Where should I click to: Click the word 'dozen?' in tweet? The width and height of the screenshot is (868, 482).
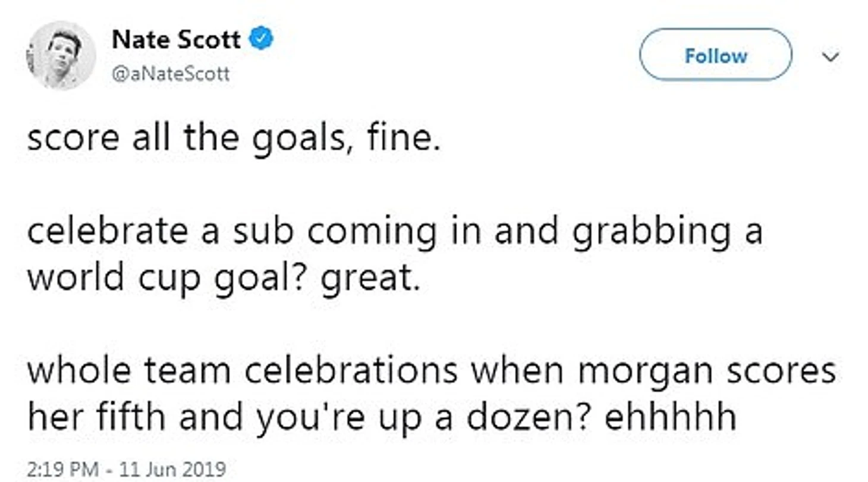coord(527,418)
